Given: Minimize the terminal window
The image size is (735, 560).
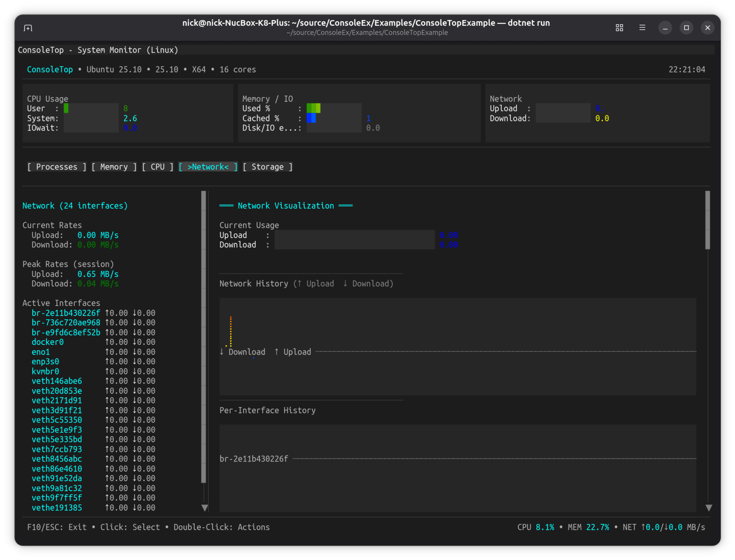Looking at the screenshot, I should click(665, 28).
